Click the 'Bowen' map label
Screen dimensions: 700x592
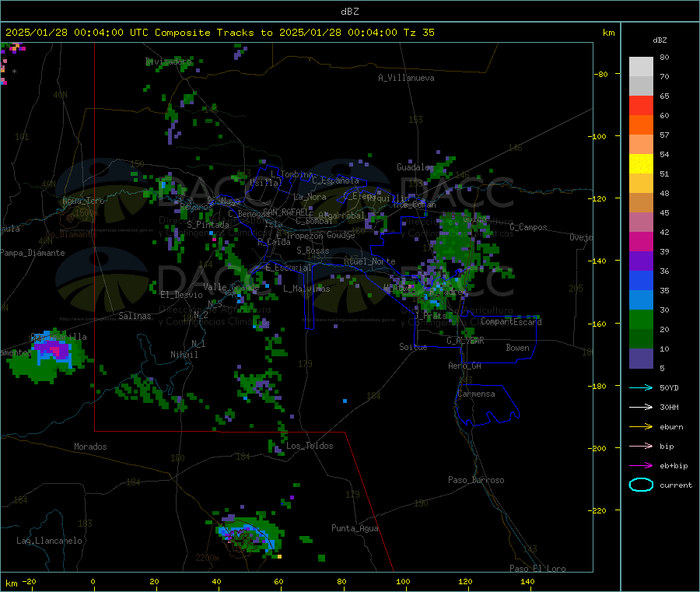[517, 348]
